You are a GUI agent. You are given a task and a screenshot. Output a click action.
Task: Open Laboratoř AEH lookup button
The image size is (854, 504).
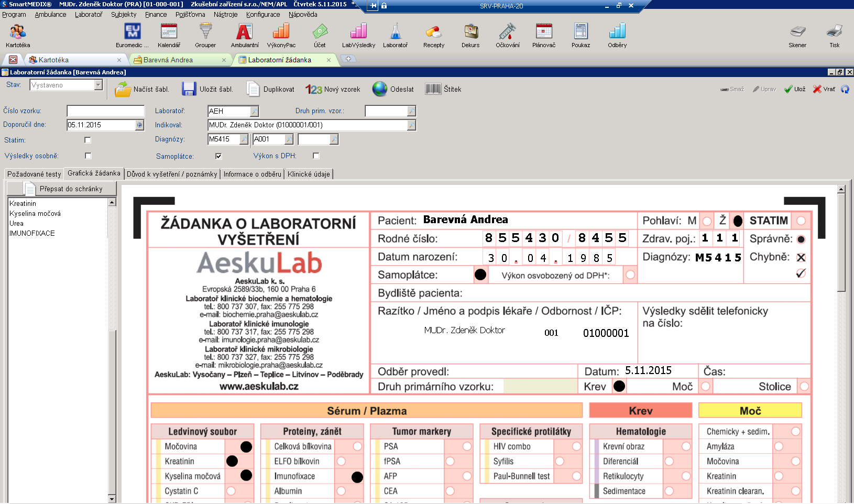(254, 111)
